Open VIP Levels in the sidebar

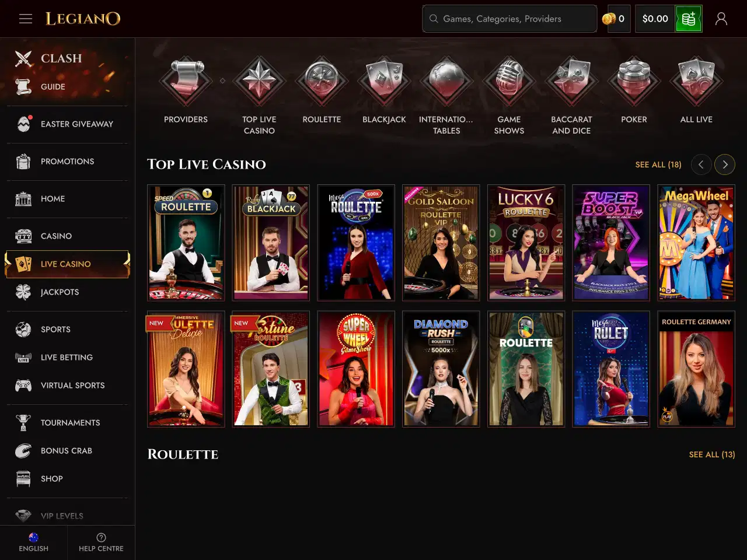[67, 516]
